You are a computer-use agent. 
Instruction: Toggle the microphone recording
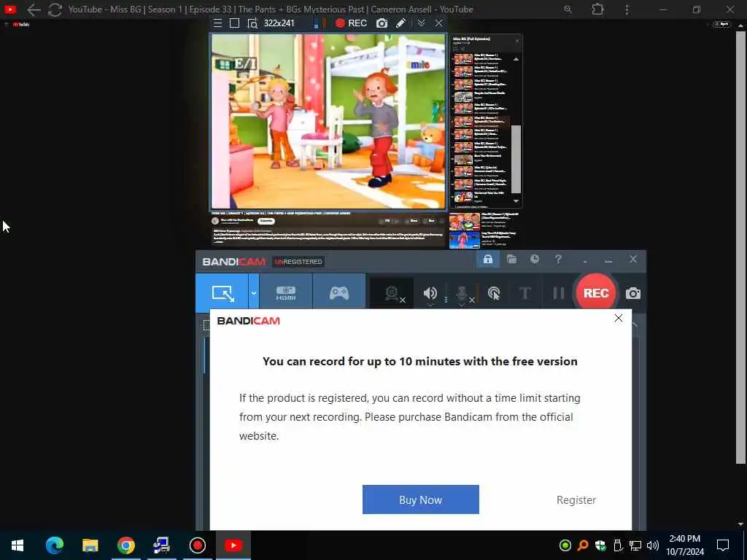coord(463,293)
